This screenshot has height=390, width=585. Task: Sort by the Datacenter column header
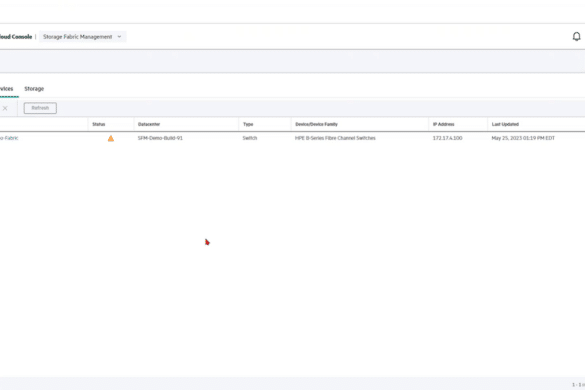click(149, 124)
